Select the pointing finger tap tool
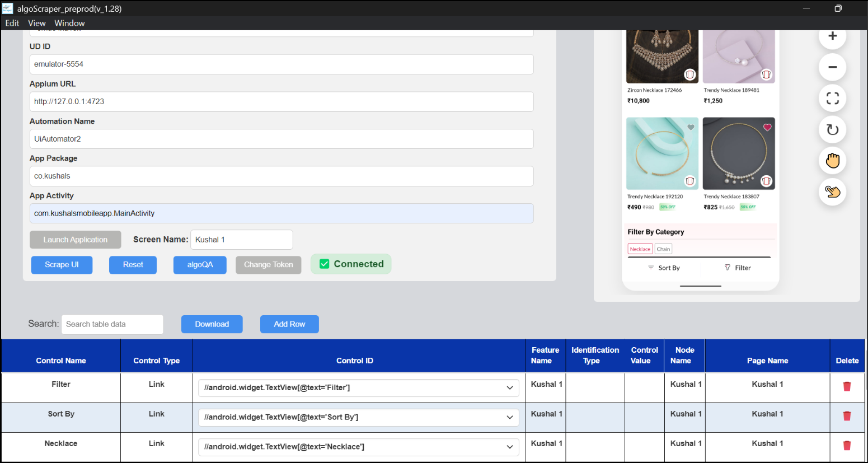868x463 pixels. pyautogui.click(x=832, y=192)
